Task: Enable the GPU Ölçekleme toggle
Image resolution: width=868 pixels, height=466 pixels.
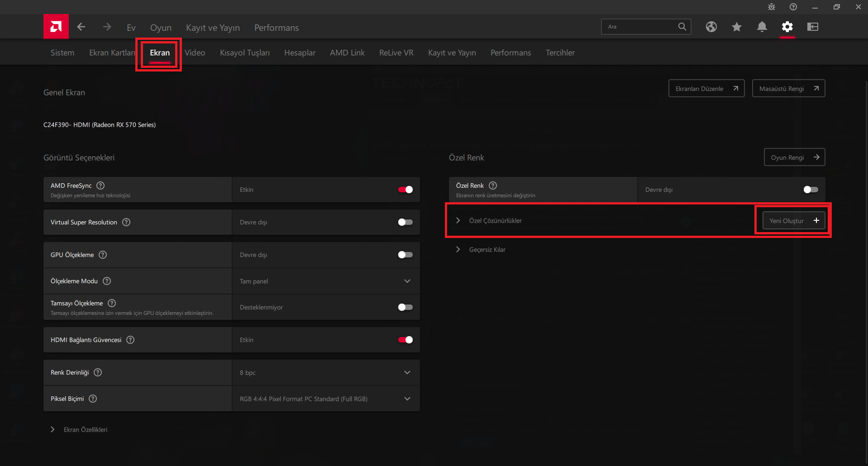Action: 405,255
